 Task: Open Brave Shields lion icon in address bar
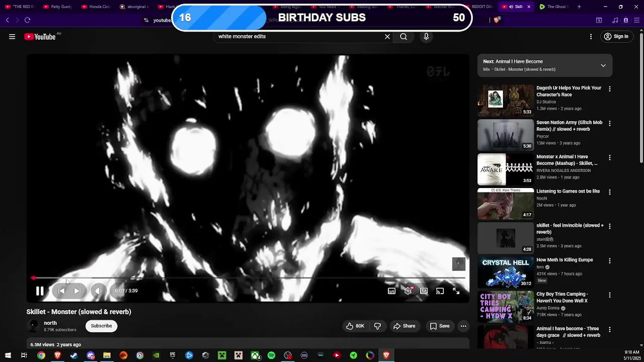497,20
